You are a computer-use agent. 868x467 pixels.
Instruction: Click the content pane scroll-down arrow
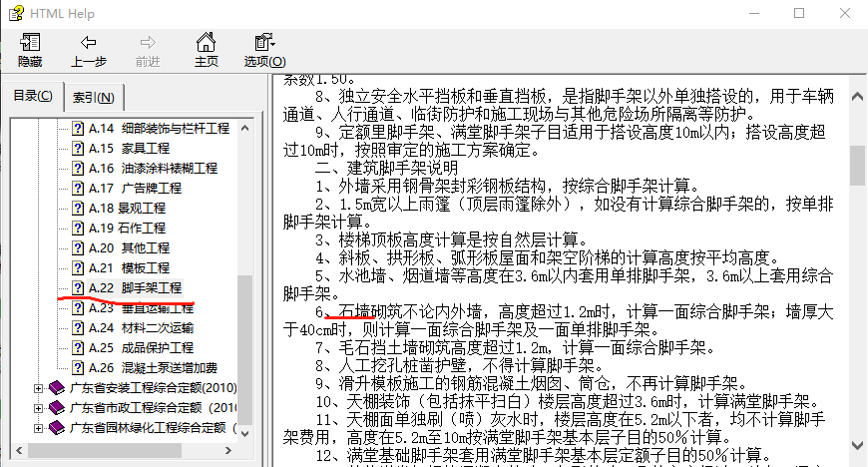click(x=857, y=445)
